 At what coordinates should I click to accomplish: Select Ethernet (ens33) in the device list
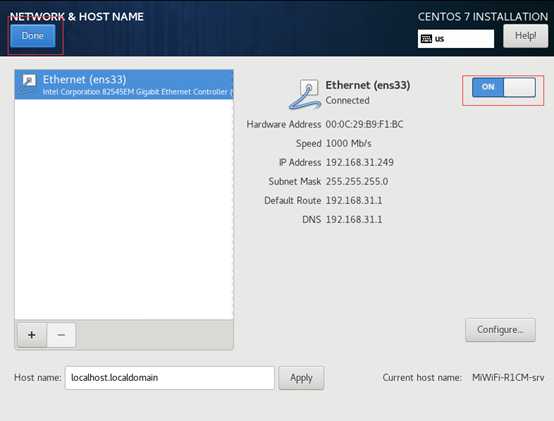(124, 85)
